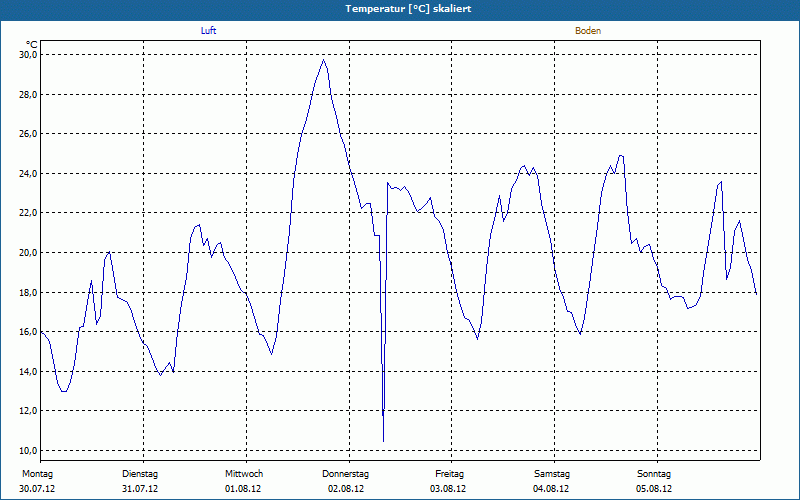Select the 18,0 y-axis value
This screenshot has width=800, height=500.
[x=29, y=292]
